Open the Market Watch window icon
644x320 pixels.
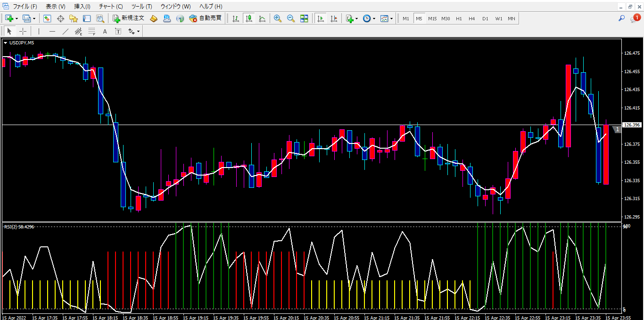click(x=47, y=18)
